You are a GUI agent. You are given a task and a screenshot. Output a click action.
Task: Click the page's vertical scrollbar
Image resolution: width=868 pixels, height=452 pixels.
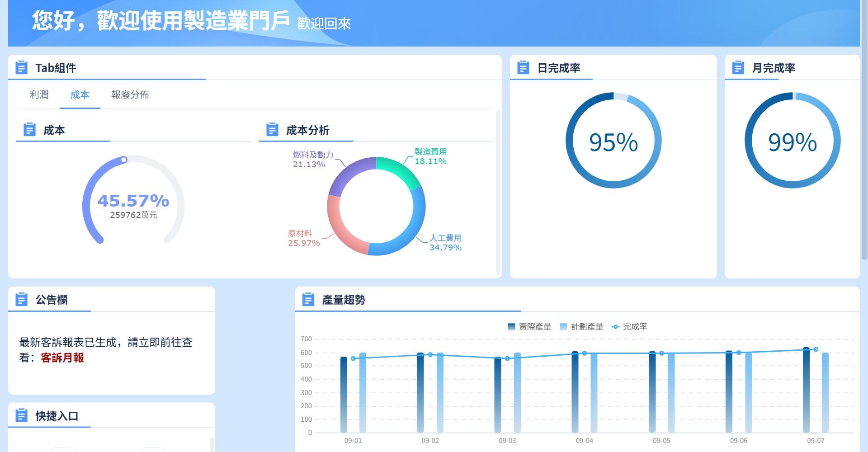point(864,136)
